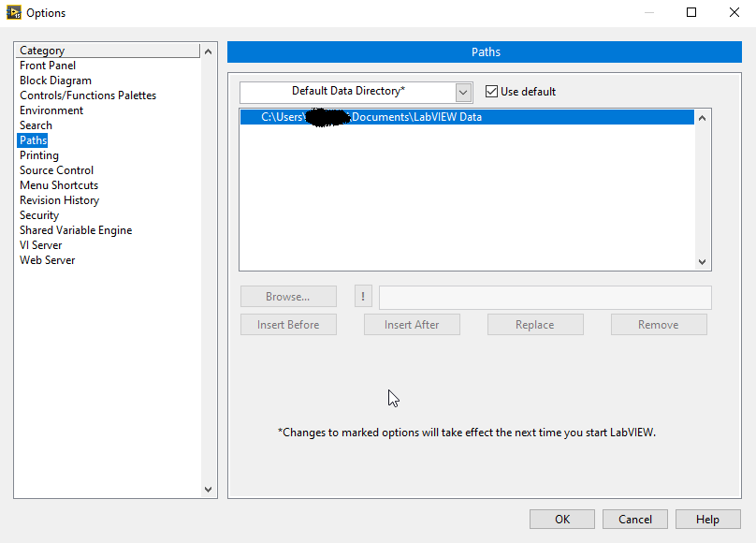
Task: Open the Security category
Action: click(x=39, y=215)
